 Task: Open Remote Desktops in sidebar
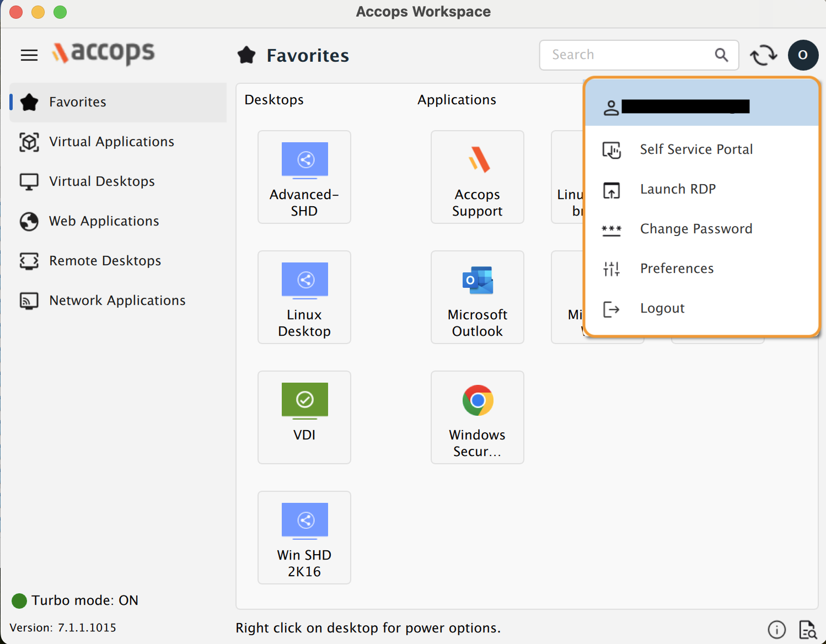(105, 261)
